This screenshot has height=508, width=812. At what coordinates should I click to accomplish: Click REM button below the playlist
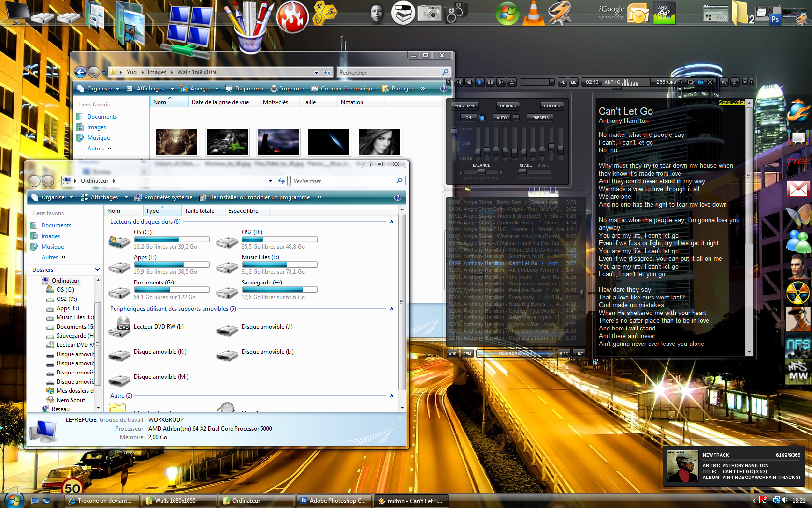coord(467,354)
